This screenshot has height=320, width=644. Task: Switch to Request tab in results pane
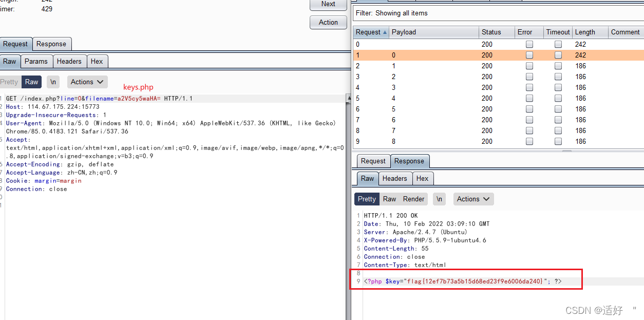373,161
